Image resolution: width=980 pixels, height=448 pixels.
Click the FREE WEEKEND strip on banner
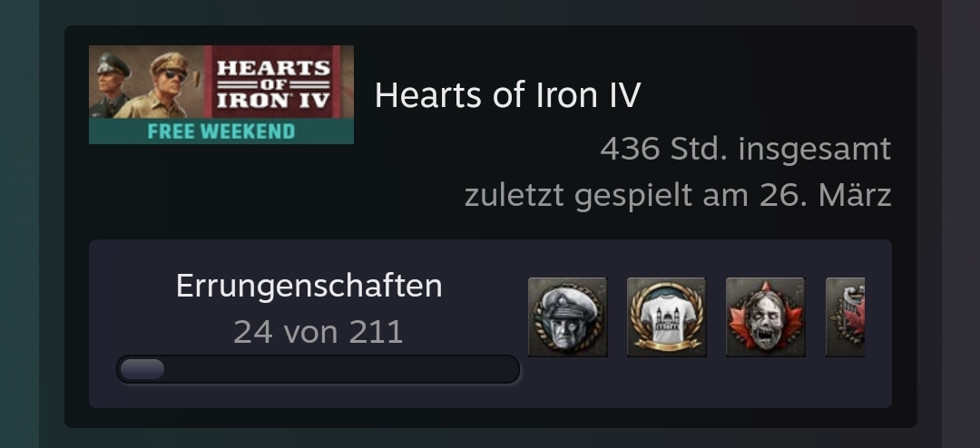coord(221,131)
